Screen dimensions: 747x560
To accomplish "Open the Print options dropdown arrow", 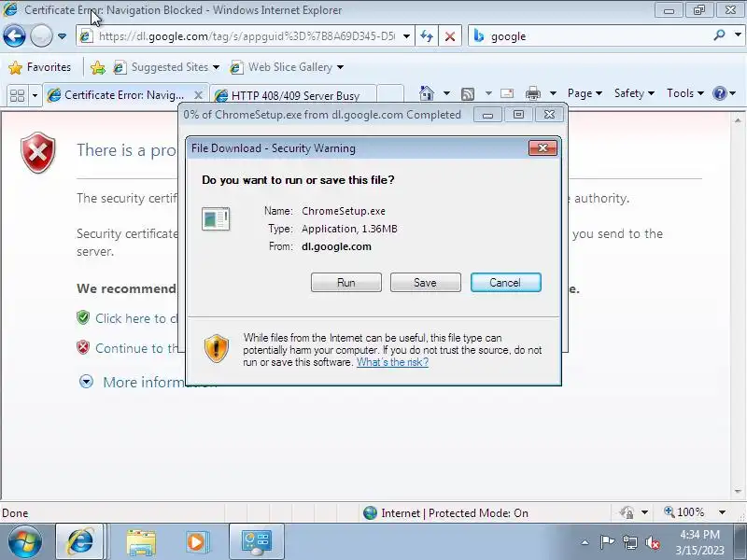I will pos(553,93).
